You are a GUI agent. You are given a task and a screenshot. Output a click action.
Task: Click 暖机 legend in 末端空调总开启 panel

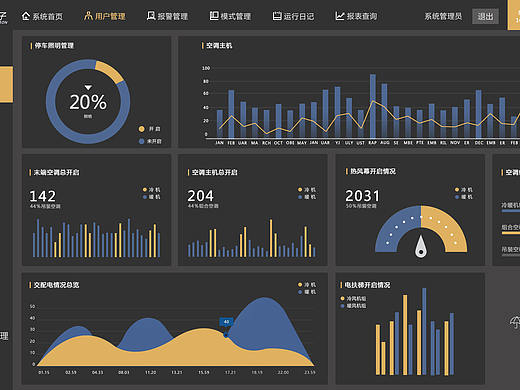152,197
